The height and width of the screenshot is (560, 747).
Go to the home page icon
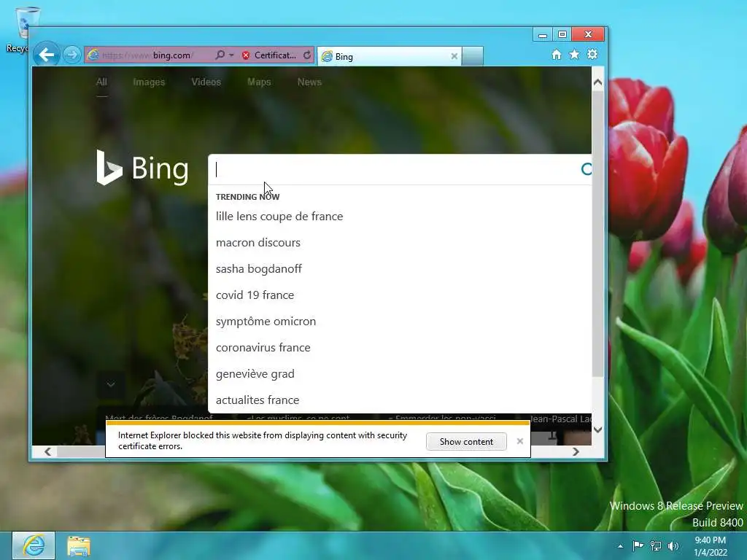point(557,54)
